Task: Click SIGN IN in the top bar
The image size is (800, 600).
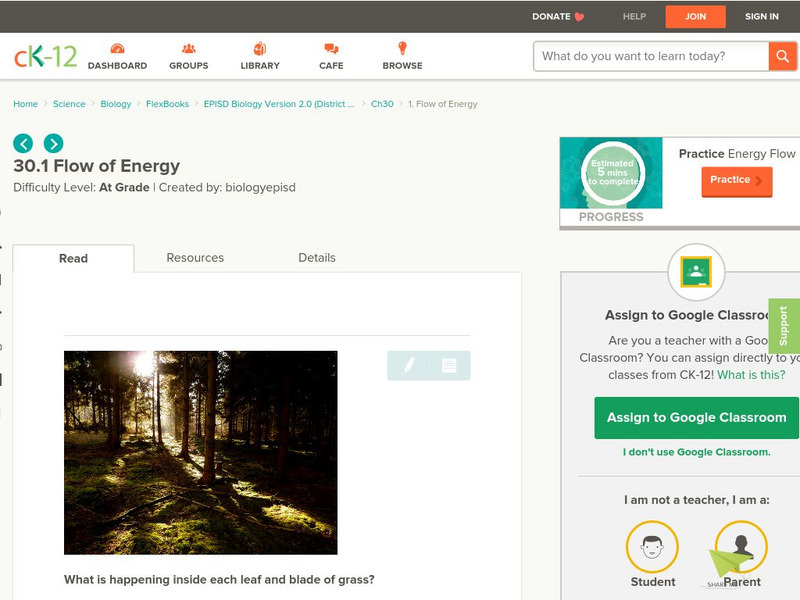Action: pyautogui.click(x=762, y=16)
